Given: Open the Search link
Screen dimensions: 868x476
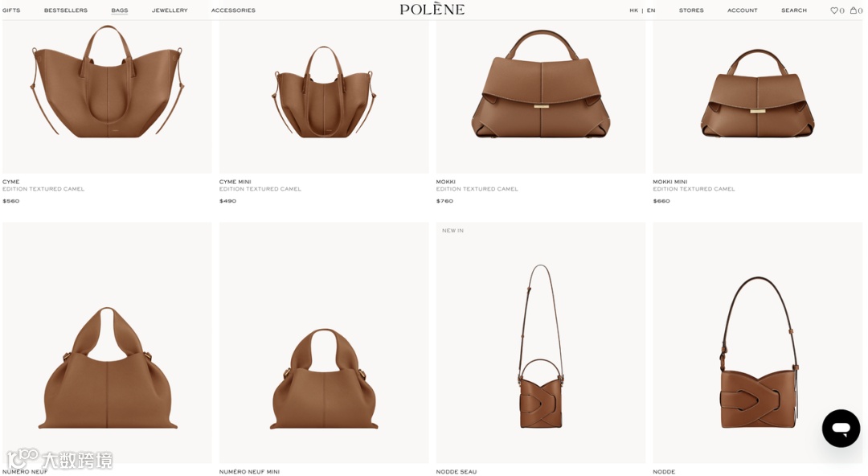Looking at the screenshot, I should click(794, 10).
